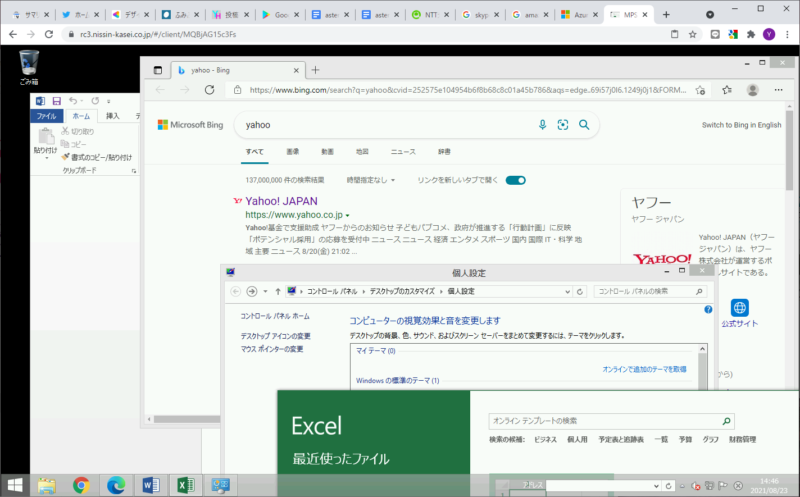Switch to the 動画 tab in Bing results

[x=328, y=152]
